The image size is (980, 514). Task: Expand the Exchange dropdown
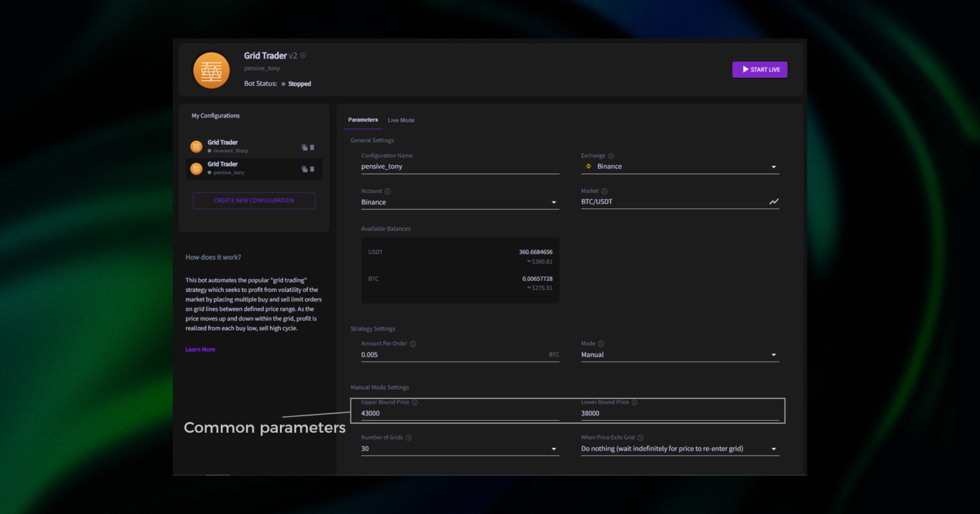773,167
